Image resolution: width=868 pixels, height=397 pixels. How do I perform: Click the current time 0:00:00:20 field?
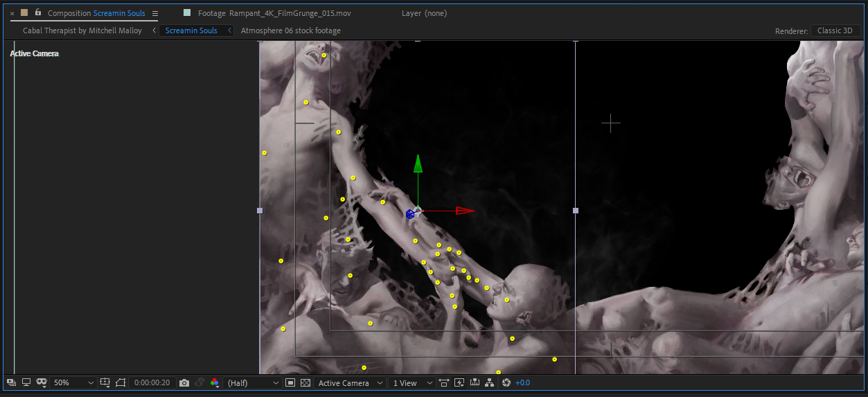click(152, 382)
